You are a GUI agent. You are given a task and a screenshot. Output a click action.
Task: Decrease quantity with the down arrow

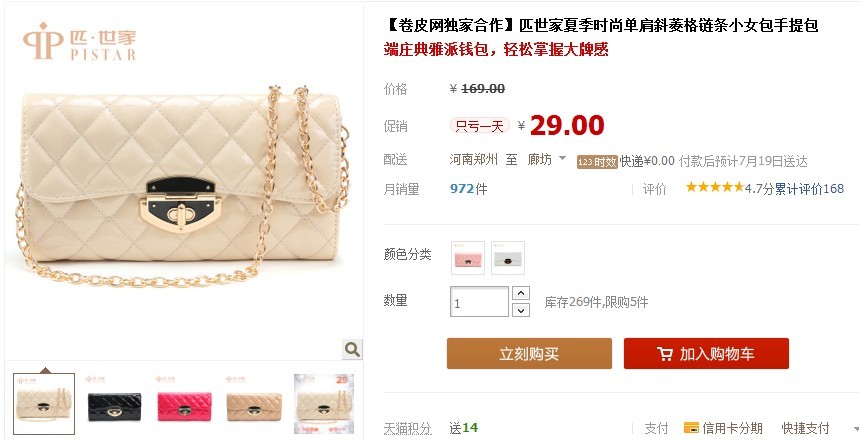click(520, 310)
